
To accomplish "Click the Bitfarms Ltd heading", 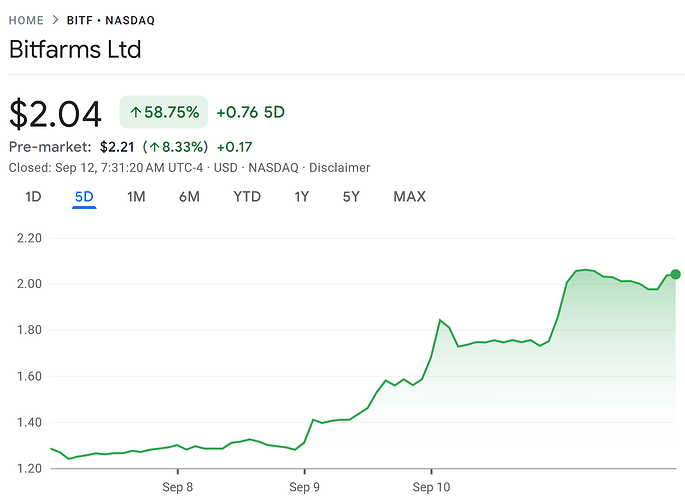I will (75, 49).
